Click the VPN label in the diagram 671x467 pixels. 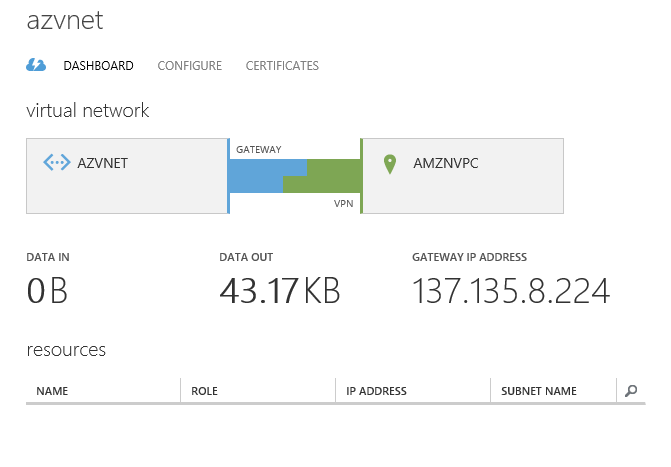pyautogui.click(x=344, y=204)
